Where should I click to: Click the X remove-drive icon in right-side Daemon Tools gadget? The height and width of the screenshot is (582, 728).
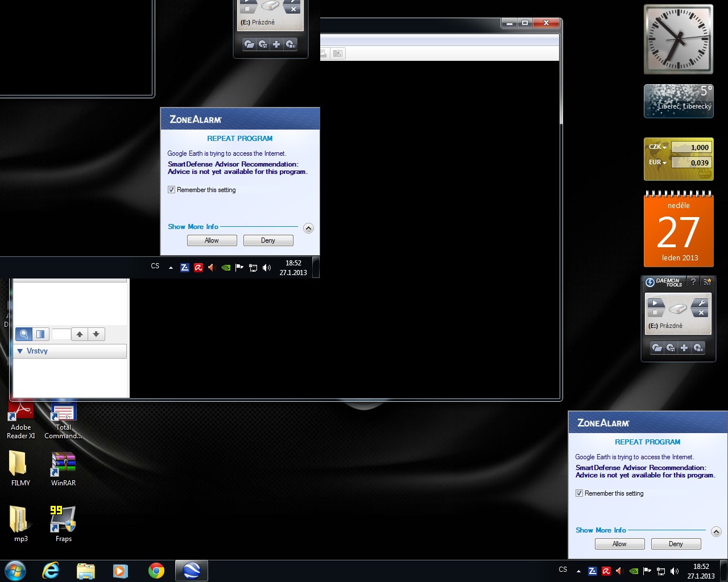coord(701,313)
